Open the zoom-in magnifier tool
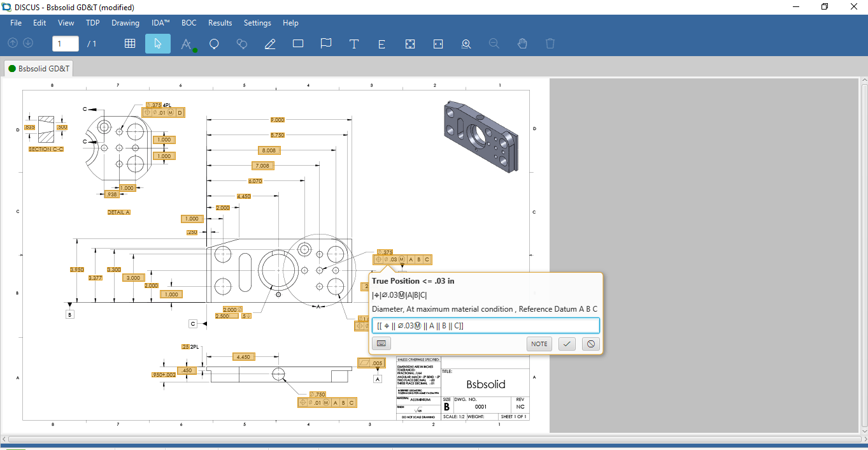Viewport: 868px width, 450px height. coord(466,43)
